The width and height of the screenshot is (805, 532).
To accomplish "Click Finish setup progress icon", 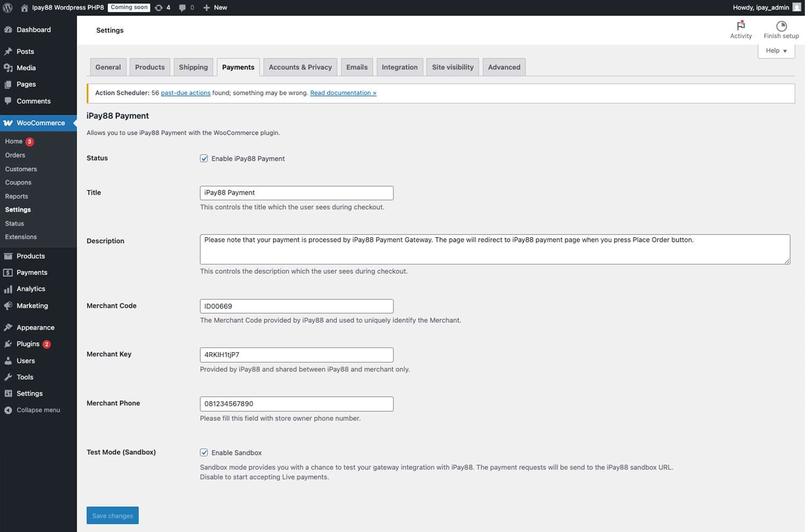I will 781,26.
